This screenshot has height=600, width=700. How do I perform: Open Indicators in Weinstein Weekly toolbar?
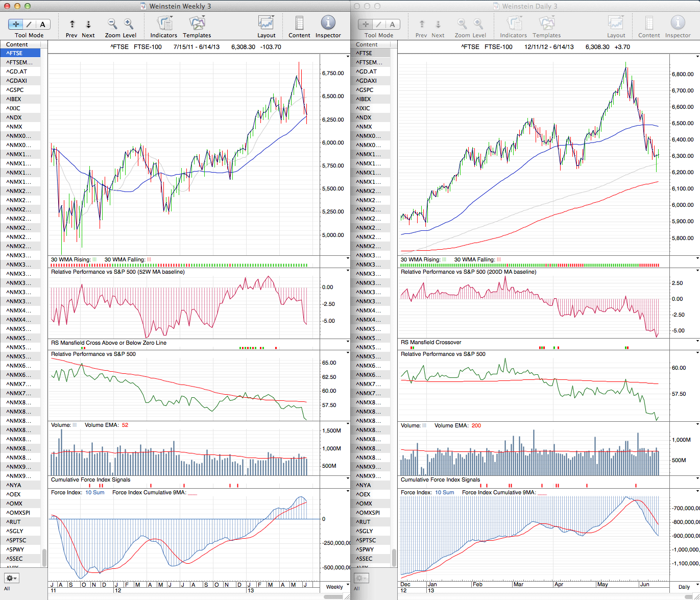tap(164, 23)
